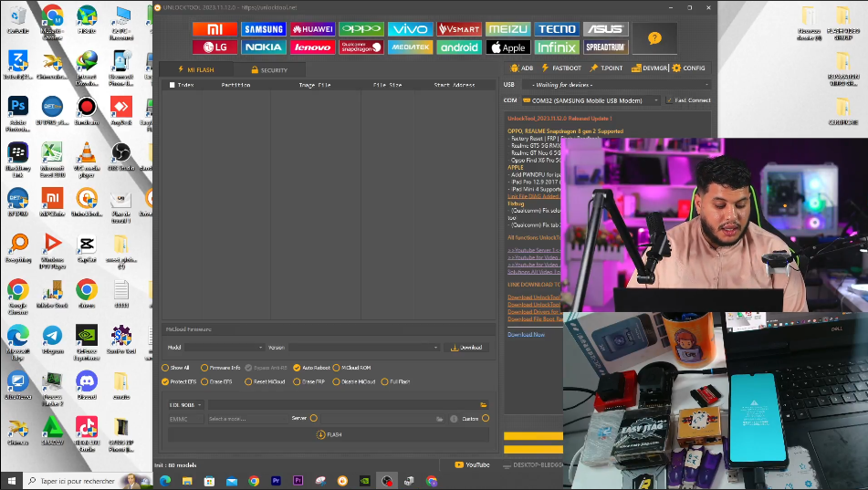Click the YouTube button in status bar

(x=472, y=465)
